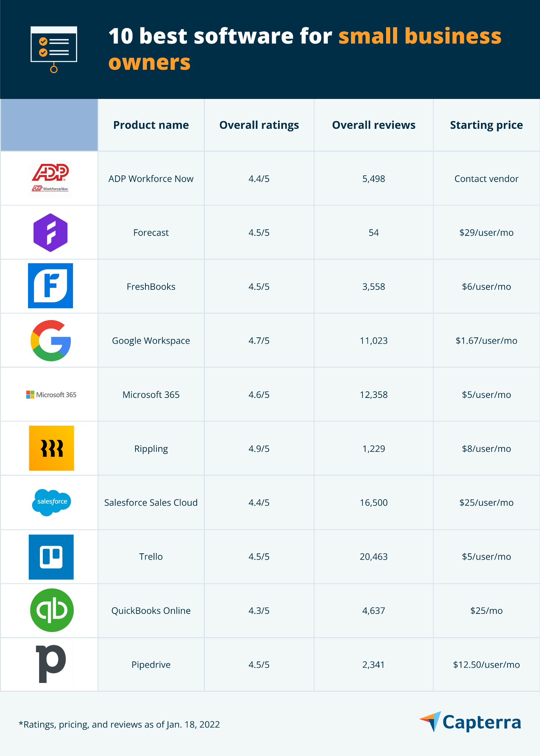Select the Pipedrive p logo
Image resolution: width=540 pixels, height=756 pixels.
[x=51, y=664]
